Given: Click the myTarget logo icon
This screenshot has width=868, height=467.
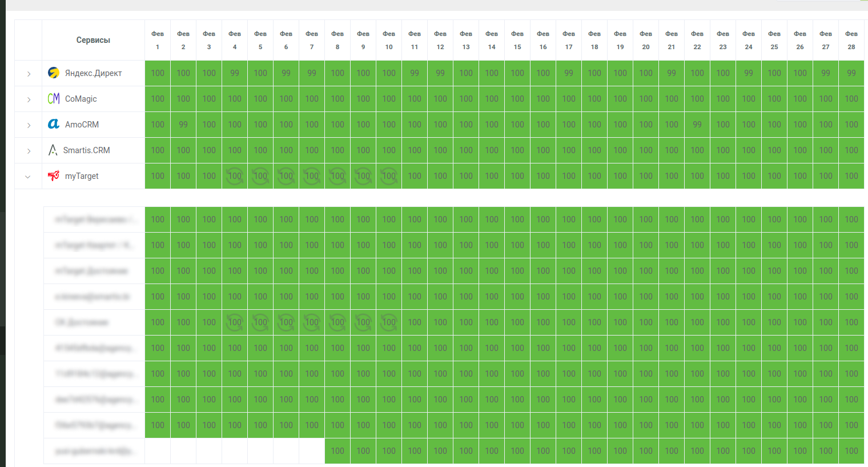Looking at the screenshot, I should tap(54, 175).
